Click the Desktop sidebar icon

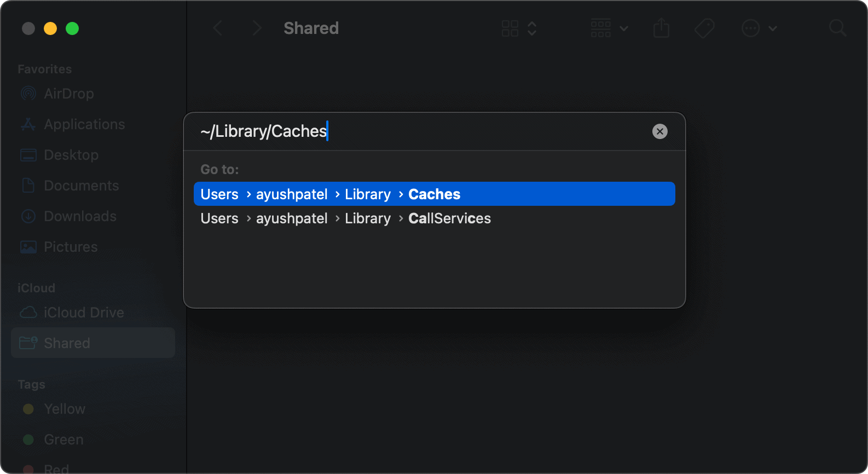coord(28,155)
